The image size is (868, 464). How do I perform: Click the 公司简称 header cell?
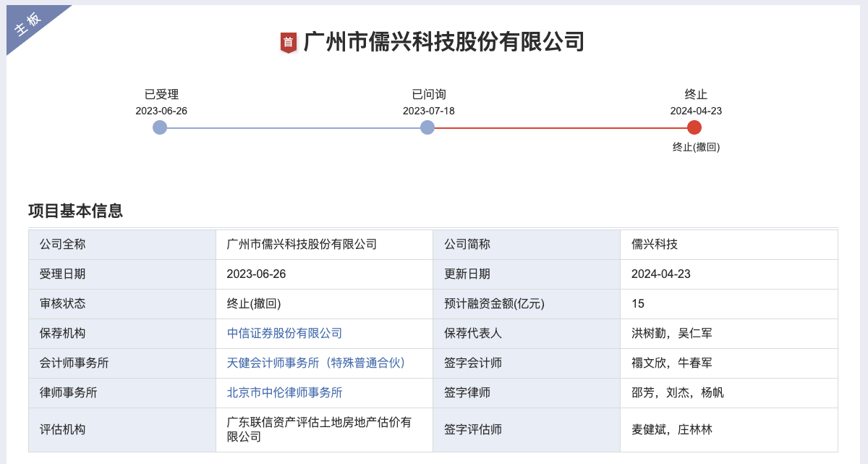click(527, 245)
